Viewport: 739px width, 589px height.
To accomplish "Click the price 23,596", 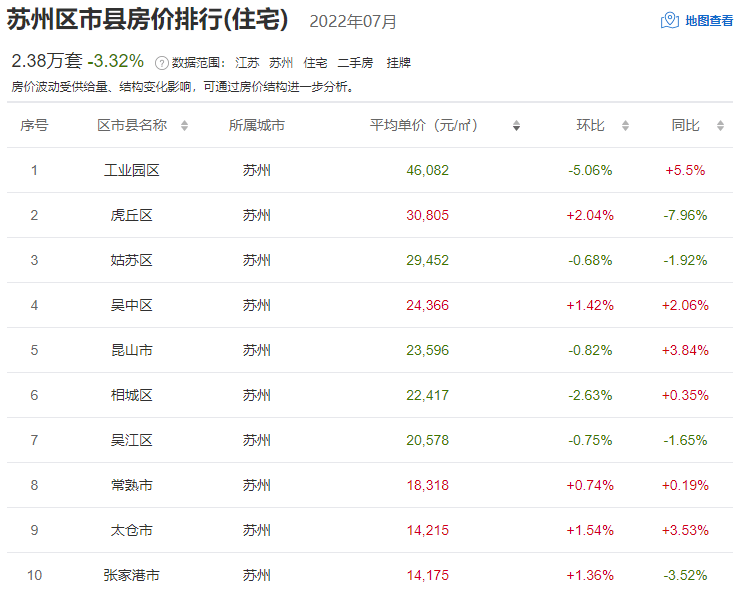I will (x=428, y=350).
